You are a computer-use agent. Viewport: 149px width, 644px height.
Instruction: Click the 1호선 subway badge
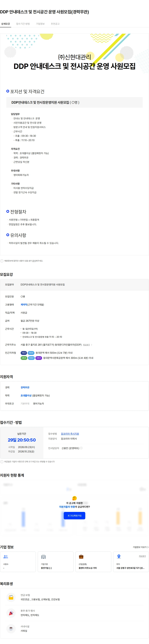click(24, 353)
